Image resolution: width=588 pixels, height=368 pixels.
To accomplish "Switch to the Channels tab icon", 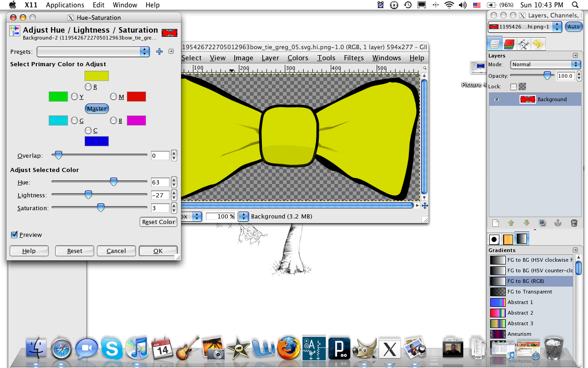I will (x=509, y=44).
